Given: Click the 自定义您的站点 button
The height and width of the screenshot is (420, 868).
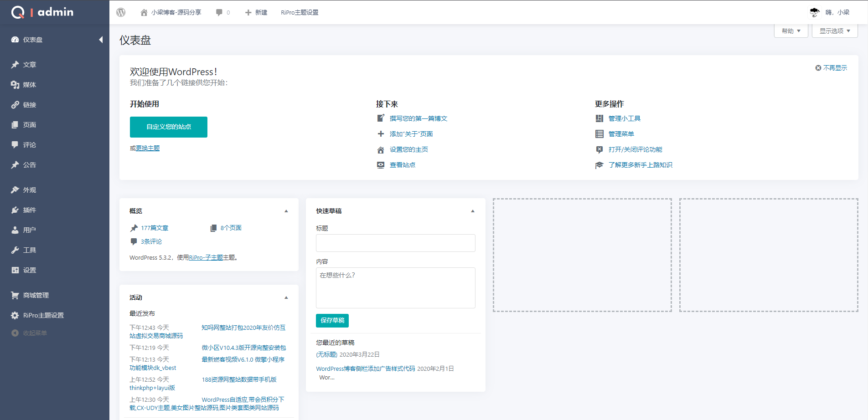Looking at the screenshot, I should [x=169, y=127].
